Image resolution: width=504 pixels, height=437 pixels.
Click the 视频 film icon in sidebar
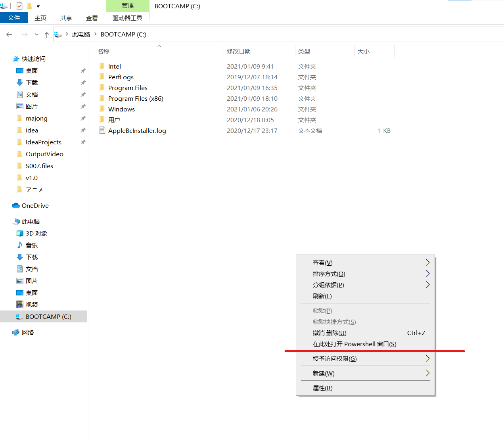19,305
